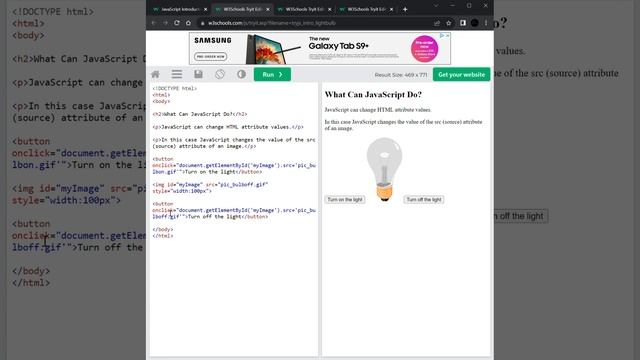The image size is (640, 360).
Task: Open a new browser tab with plus
Action: pyautogui.click(x=405, y=9)
